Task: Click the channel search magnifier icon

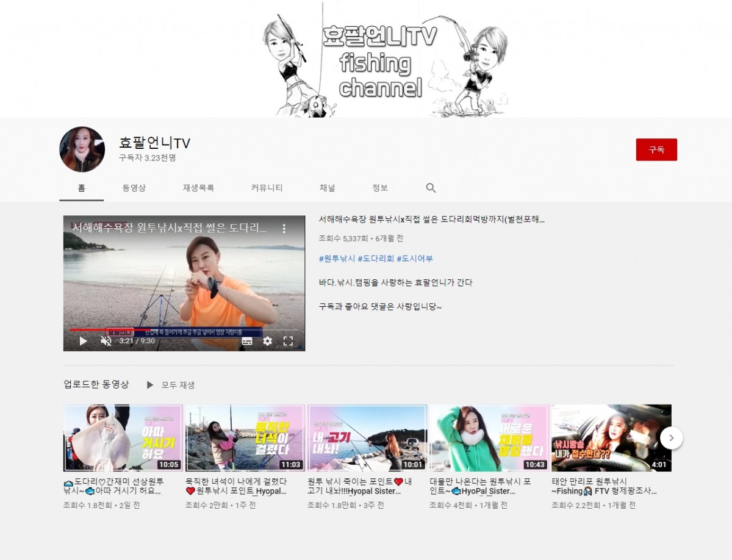Action: [x=431, y=188]
